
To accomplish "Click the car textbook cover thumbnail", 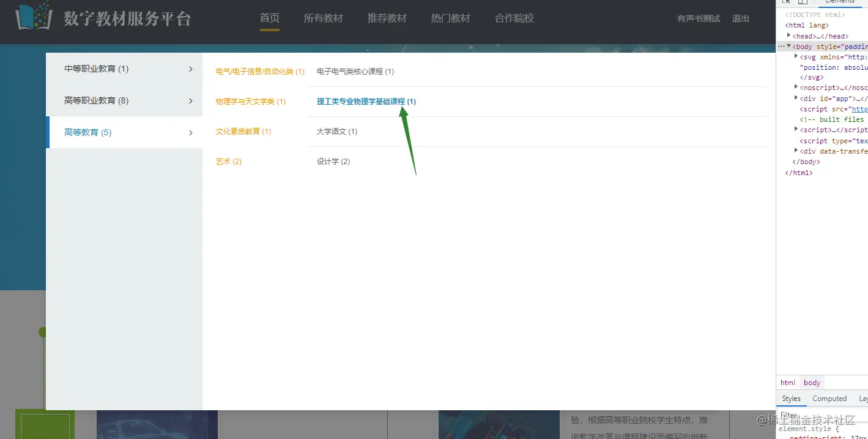I will (x=157, y=424).
